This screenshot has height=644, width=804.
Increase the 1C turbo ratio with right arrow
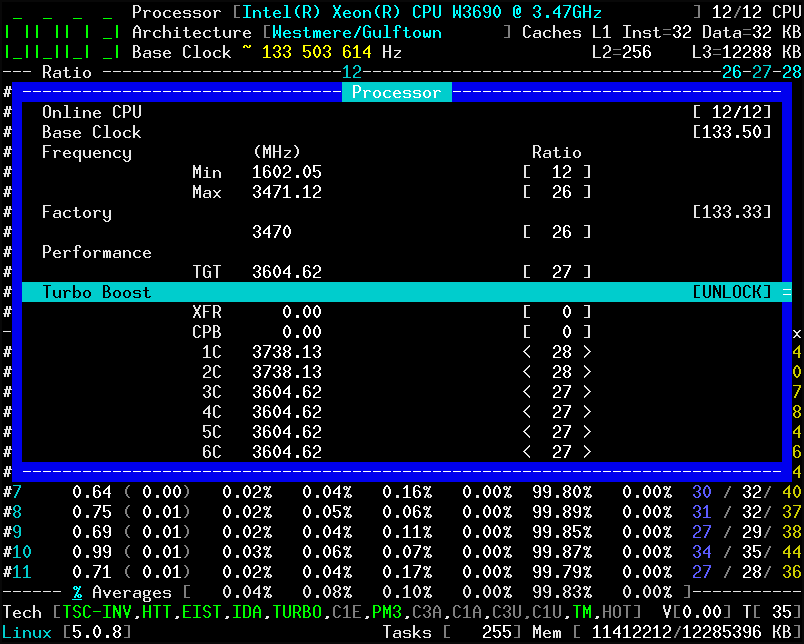tap(587, 352)
